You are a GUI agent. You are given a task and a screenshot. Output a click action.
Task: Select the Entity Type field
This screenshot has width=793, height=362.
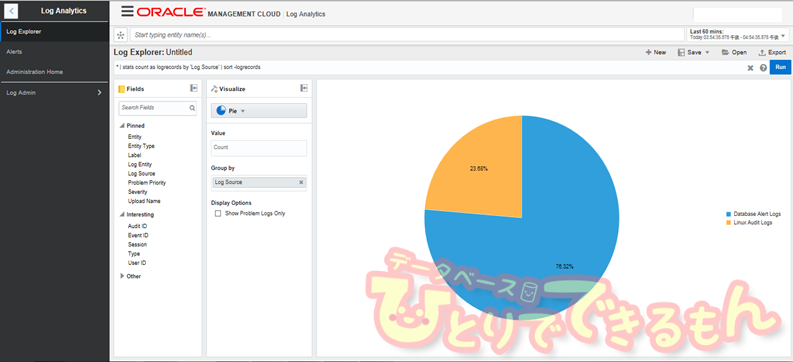pos(141,146)
